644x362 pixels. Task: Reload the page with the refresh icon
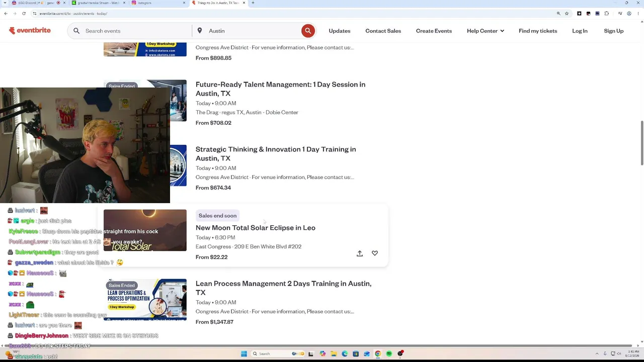[x=24, y=14]
